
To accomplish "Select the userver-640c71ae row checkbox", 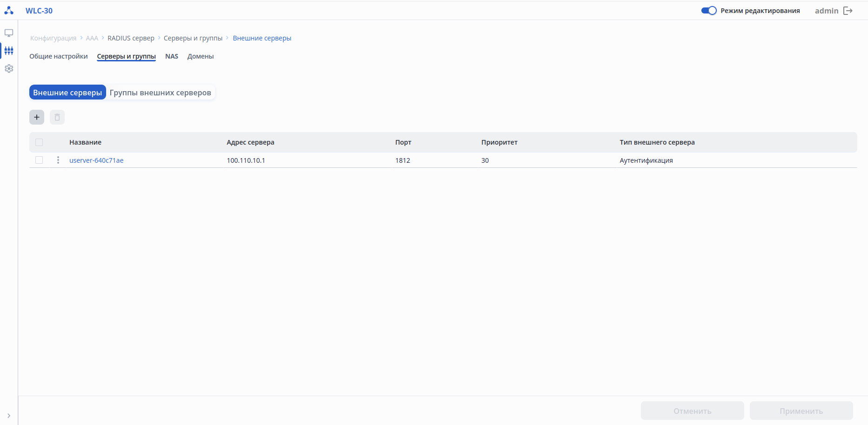I will point(39,160).
